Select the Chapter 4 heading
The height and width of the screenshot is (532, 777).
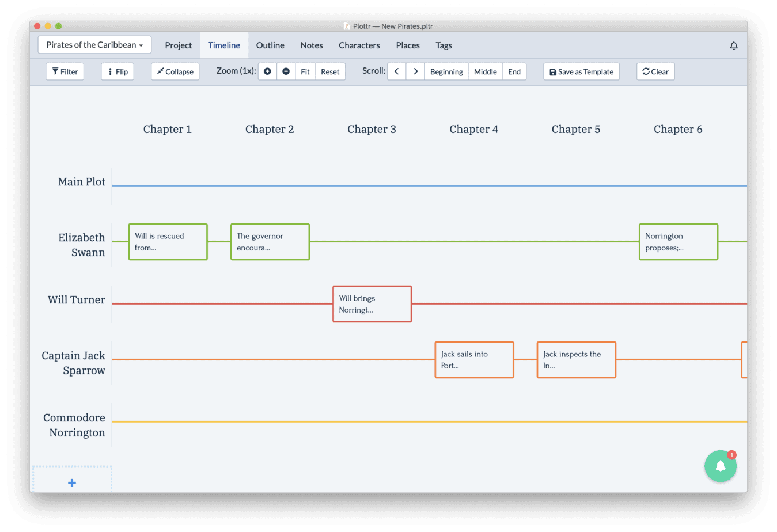474,130
